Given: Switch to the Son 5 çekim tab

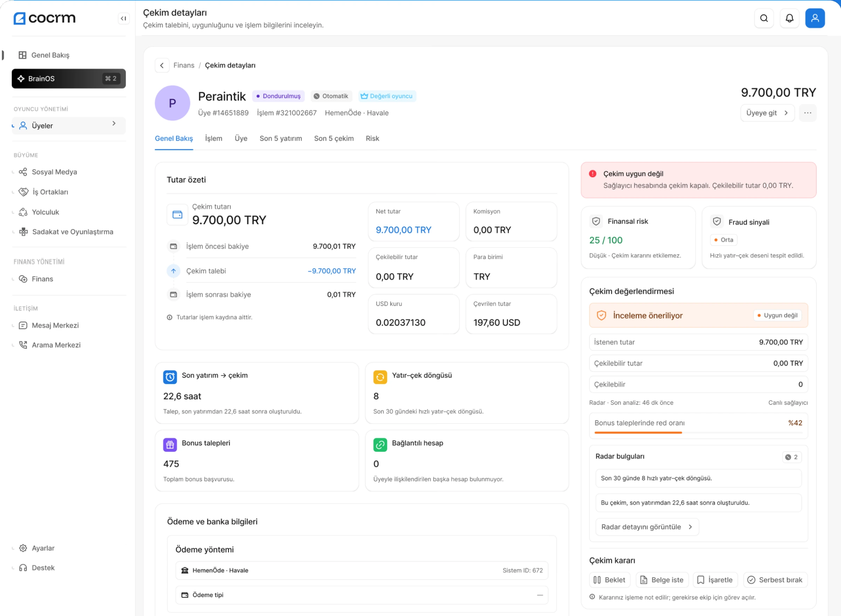Looking at the screenshot, I should [334, 138].
